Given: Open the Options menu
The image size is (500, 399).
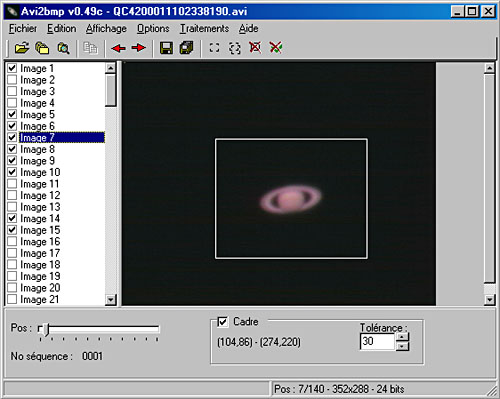Looking at the screenshot, I should (x=153, y=29).
